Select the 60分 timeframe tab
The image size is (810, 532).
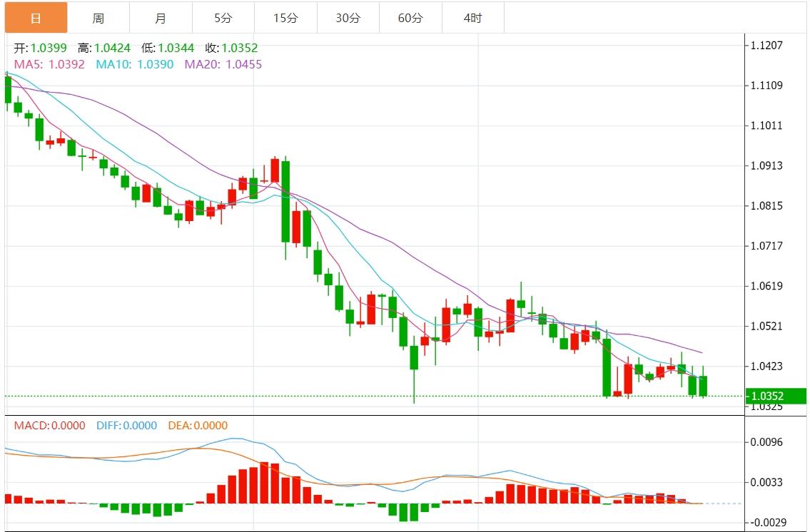[x=410, y=18]
